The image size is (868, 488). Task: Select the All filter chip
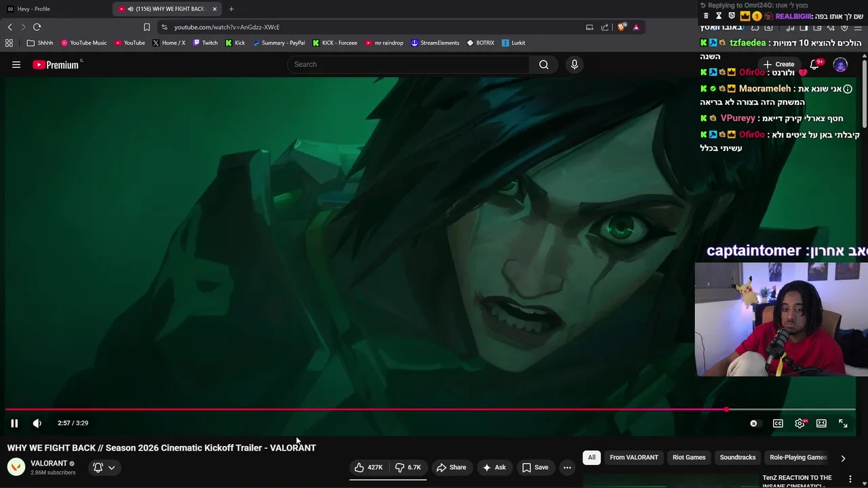coord(591,457)
